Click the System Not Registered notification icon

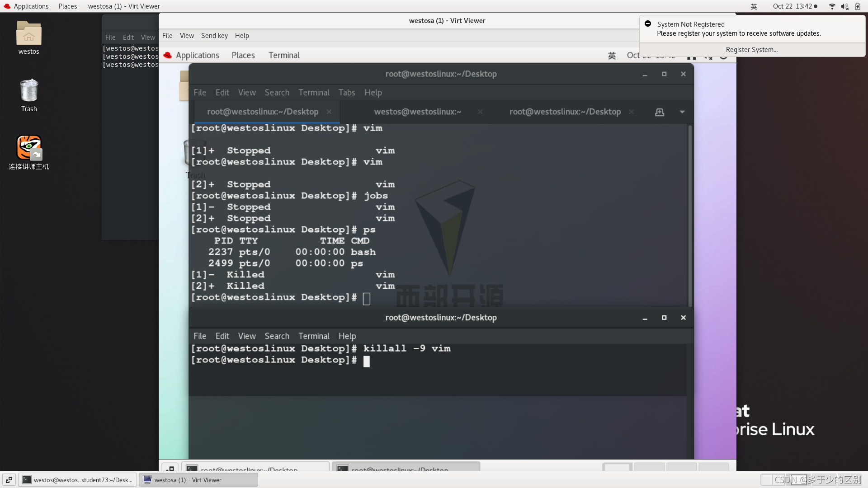(648, 24)
